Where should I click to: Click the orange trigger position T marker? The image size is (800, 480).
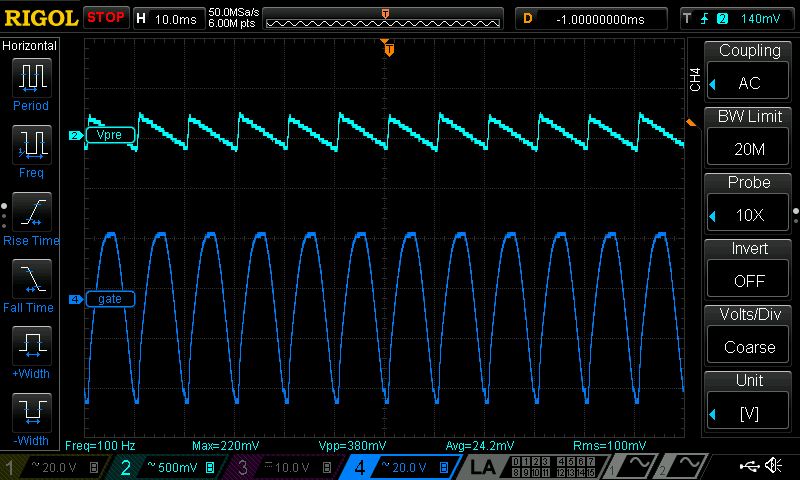tap(389, 49)
